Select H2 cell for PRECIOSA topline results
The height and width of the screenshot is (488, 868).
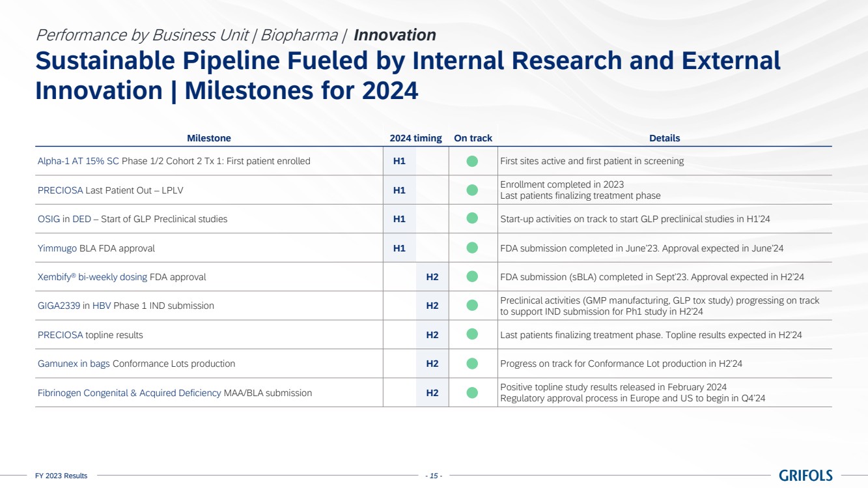point(432,335)
